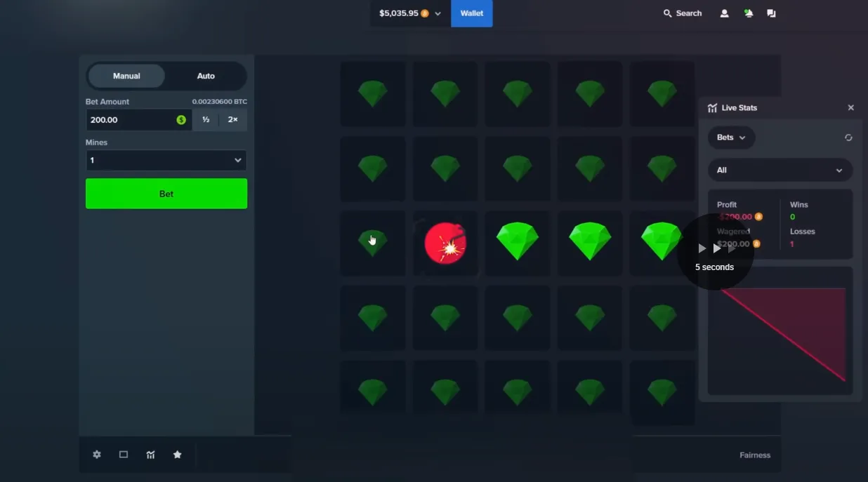Image resolution: width=868 pixels, height=482 pixels.
Task: Open game settings gear icon
Action: coord(97,455)
